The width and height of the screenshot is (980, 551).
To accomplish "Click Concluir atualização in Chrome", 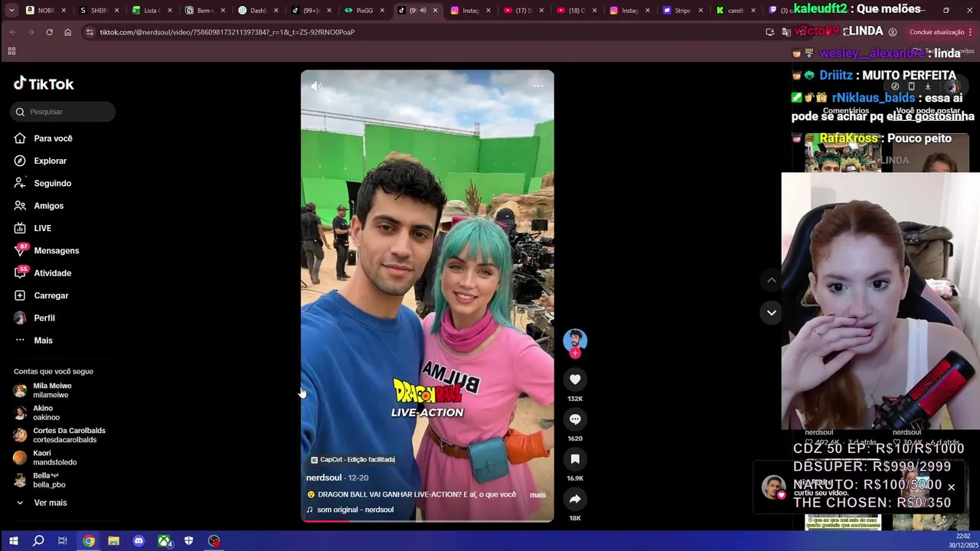I will [936, 32].
